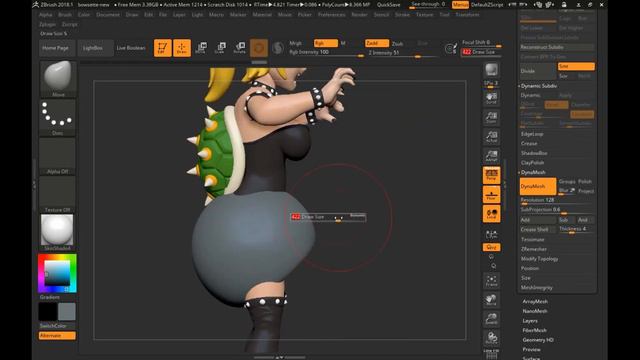Viewport: 640px width, 360px height.
Task: Click the Zoom3D icon in right shelf
Action: tap(491, 319)
